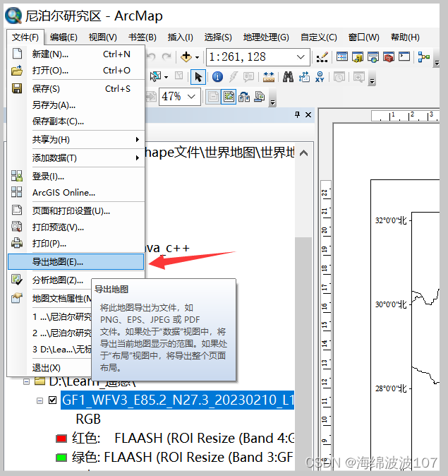Screen dimensions: 448x476
Task: Open the 47% layout zoom dropdown
Action: coord(191,97)
